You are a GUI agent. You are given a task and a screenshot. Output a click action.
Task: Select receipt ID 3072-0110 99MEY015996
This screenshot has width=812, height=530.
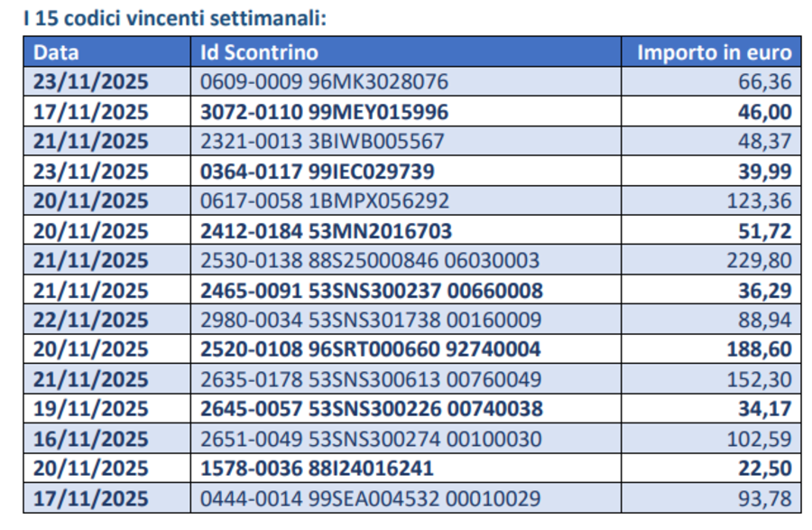tap(325, 112)
